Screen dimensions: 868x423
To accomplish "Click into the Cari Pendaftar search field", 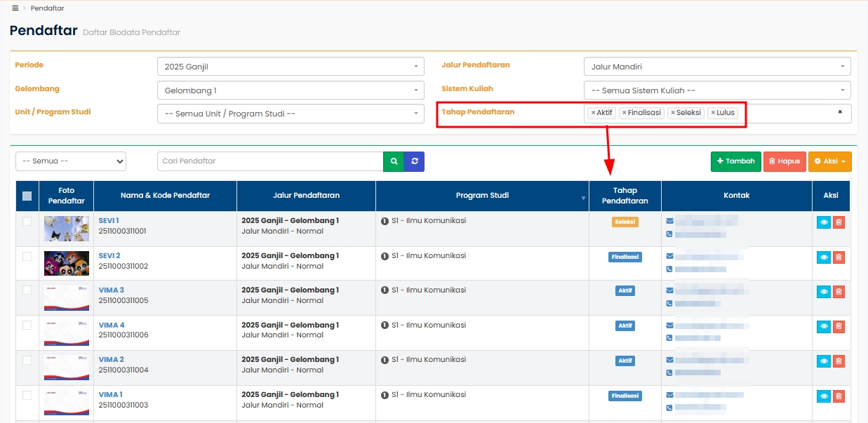I will click(x=270, y=161).
